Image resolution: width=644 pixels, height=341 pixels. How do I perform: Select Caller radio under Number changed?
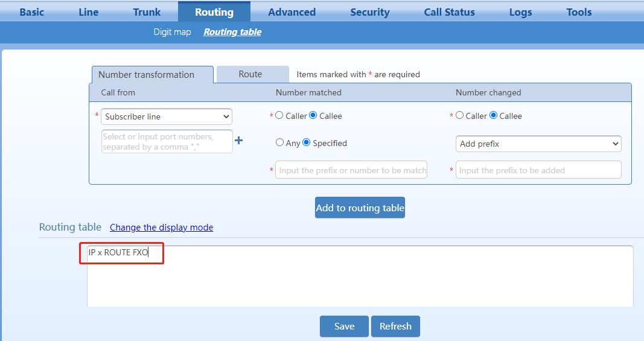click(x=460, y=116)
